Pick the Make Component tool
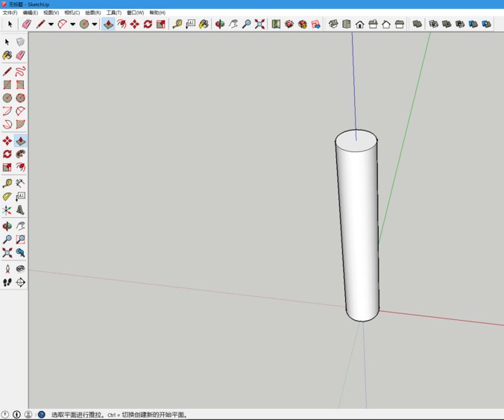504x420 pixels. [20, 42]
